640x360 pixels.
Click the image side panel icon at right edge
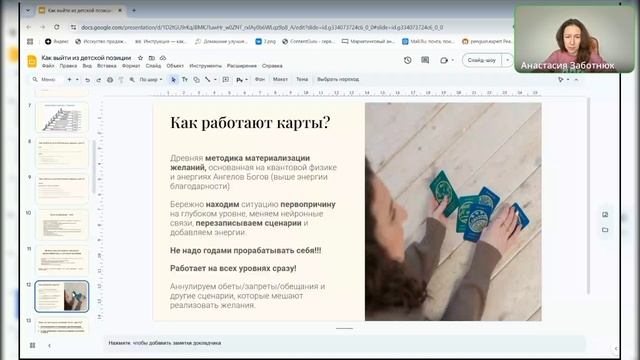coord(605,214)
